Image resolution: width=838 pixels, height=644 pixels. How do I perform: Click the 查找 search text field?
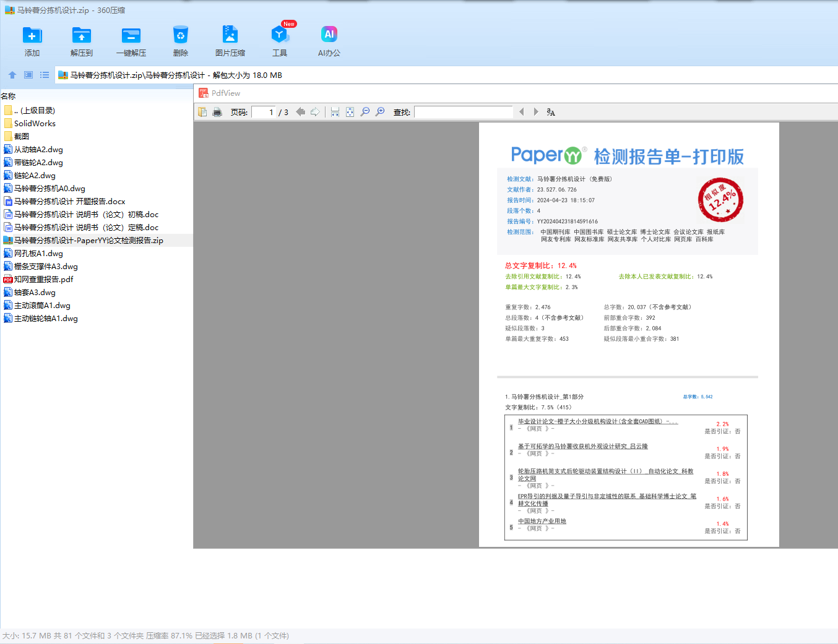464,112
